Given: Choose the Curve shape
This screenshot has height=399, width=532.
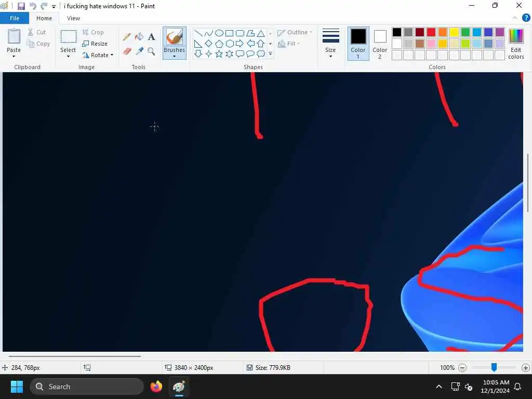Looking at the screenshot, I should pyautogui.click(x=209, y=33).
